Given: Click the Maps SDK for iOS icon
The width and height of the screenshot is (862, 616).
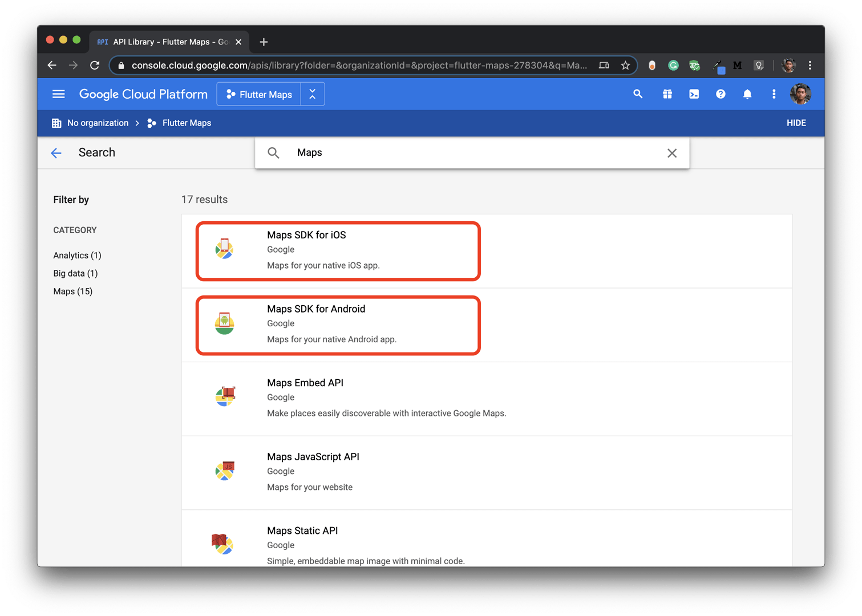Looking at the screenshot, I should [224, 249].
